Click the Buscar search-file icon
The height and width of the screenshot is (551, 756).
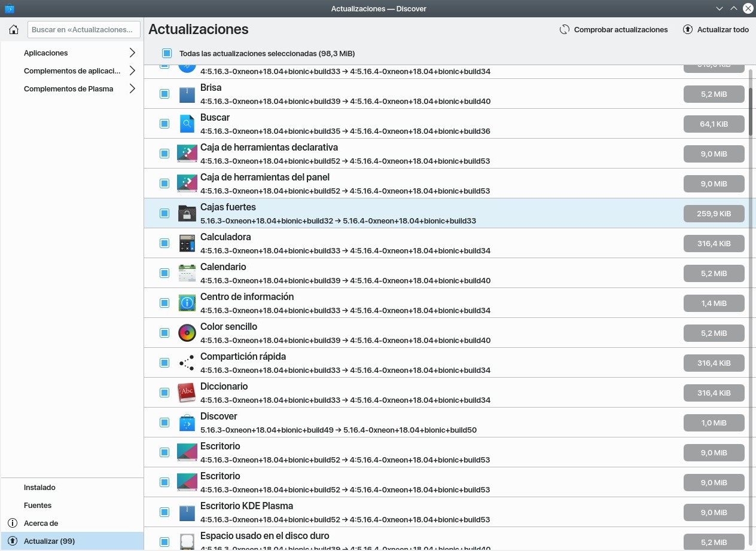187,124
